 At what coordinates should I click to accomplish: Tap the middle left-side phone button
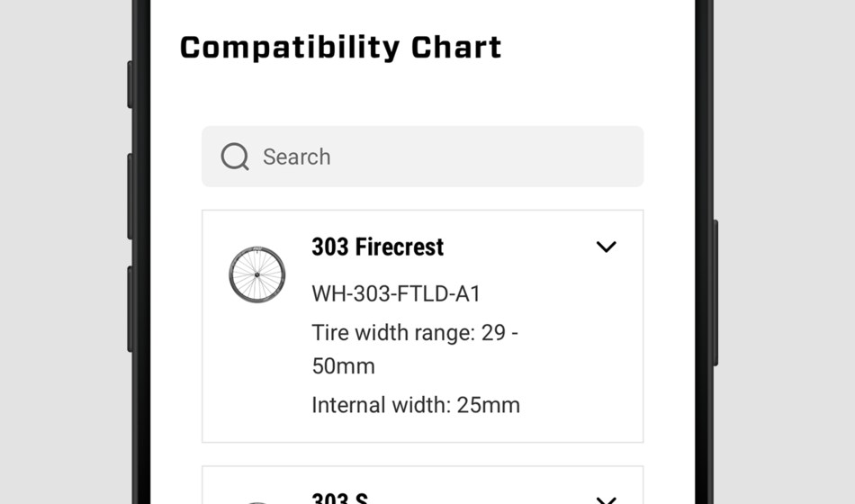click(130, 196)
